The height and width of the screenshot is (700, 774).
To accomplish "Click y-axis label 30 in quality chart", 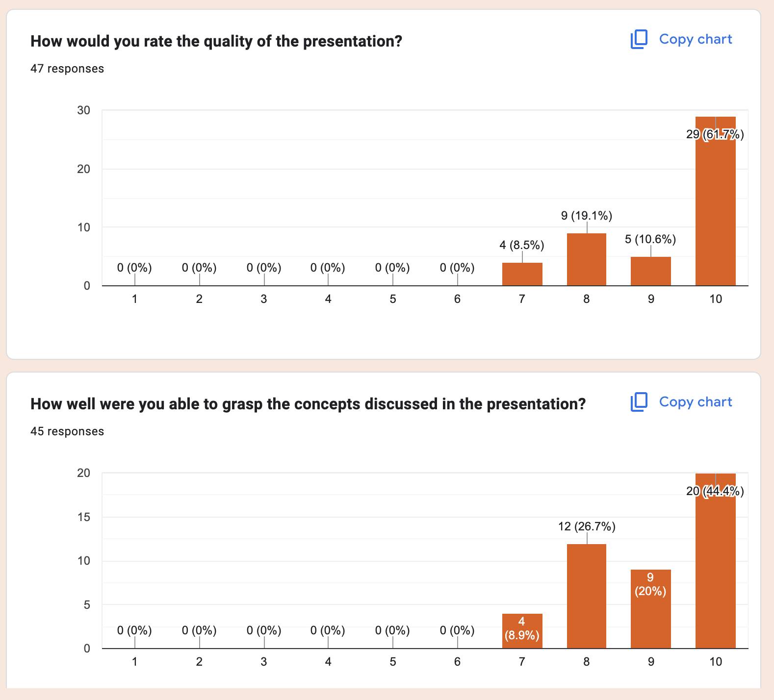I will point(84,110).
